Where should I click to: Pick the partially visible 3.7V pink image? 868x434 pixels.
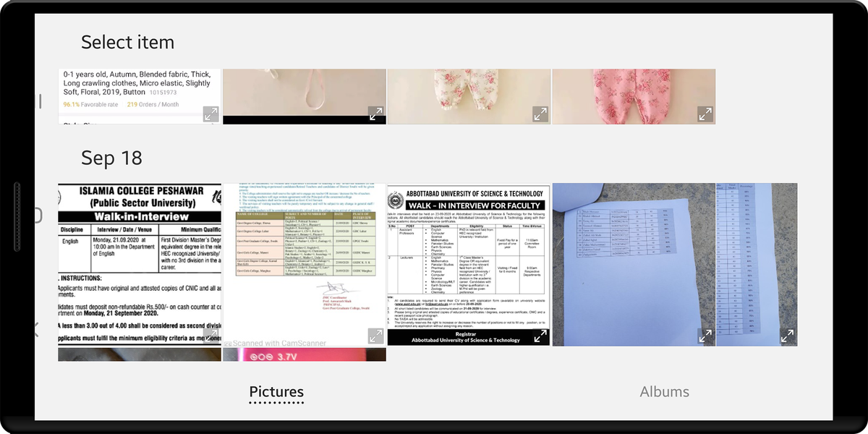(304, 354)
